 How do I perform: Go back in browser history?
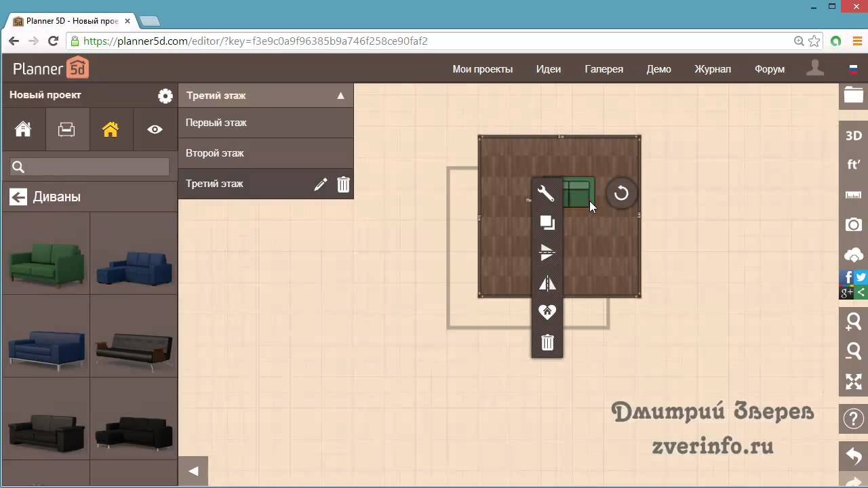(14, 41)
